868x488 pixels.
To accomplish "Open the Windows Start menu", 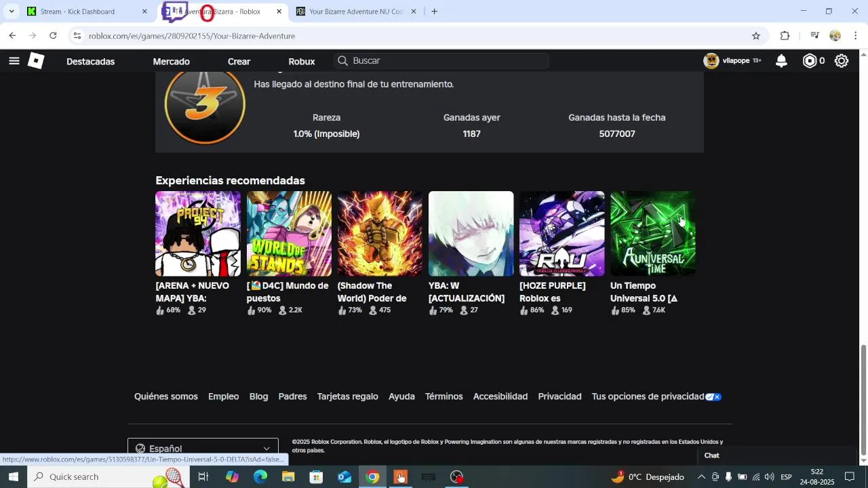I will click(13, 476).
